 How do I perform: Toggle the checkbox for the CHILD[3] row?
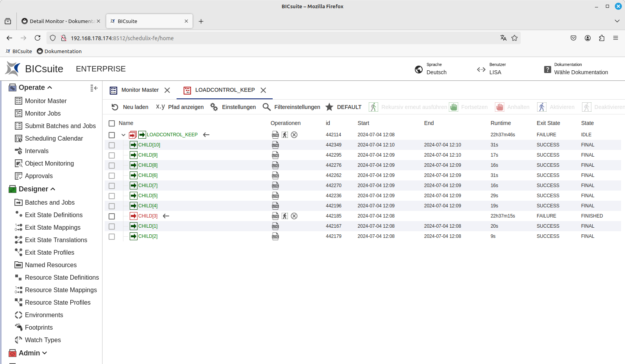tap(112, 216)
